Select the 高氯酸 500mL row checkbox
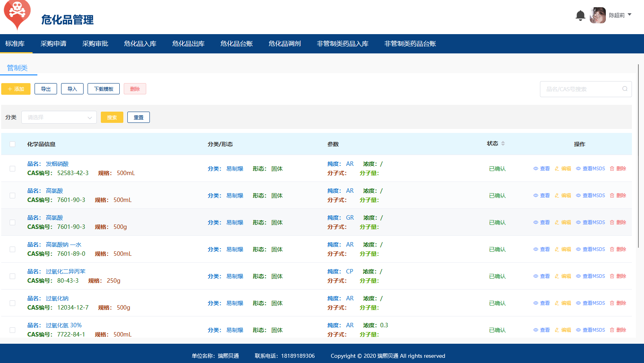This screenshot has width=644, height=363. click(x=12, y=196)
